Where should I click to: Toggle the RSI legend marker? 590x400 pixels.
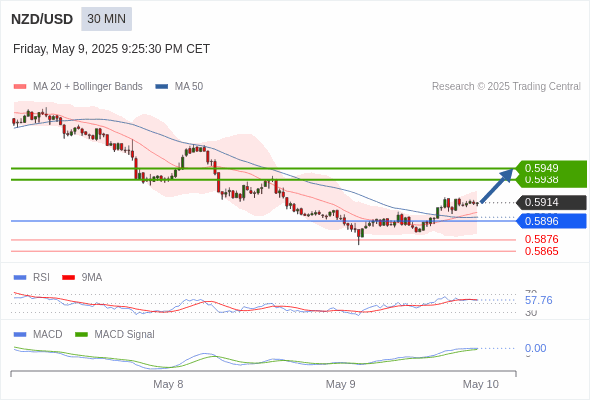(x=20, y=278)
